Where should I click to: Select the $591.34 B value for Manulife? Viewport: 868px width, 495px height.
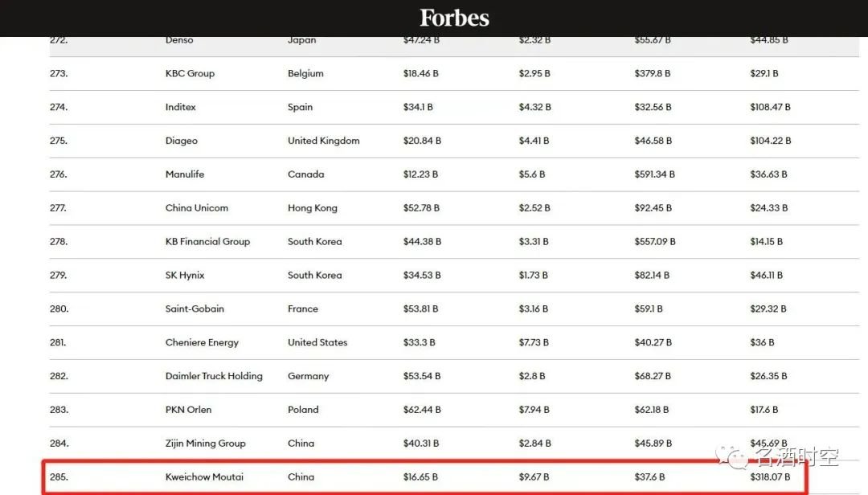tap(655, 174)
